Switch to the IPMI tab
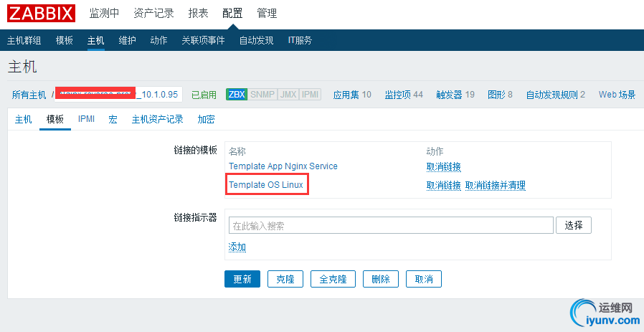 86,120
